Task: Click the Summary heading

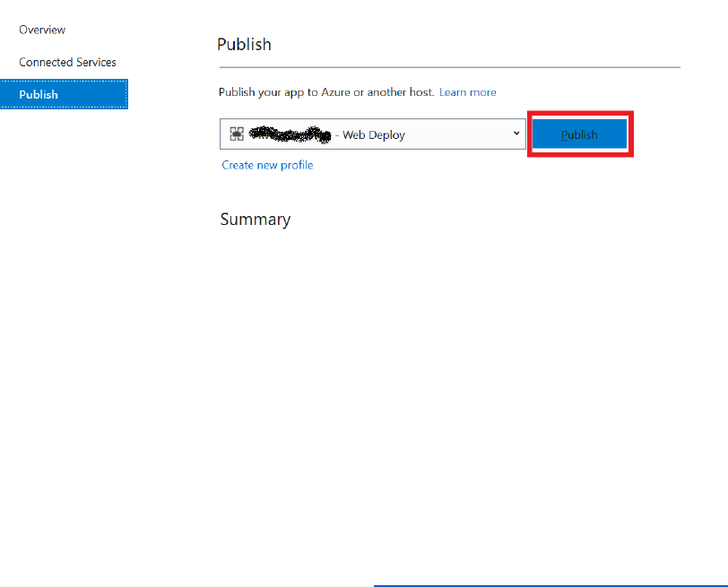Action: (x=255, y=220)
